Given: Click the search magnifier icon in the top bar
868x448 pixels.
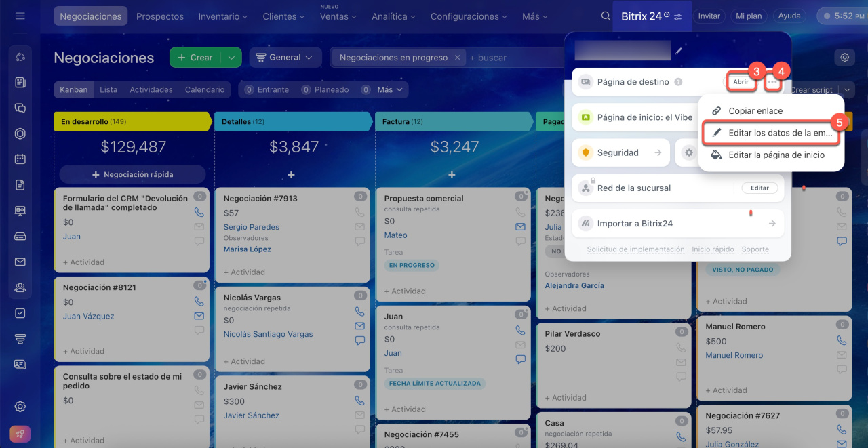Looking at the screenshot, I should click(606, 16).
